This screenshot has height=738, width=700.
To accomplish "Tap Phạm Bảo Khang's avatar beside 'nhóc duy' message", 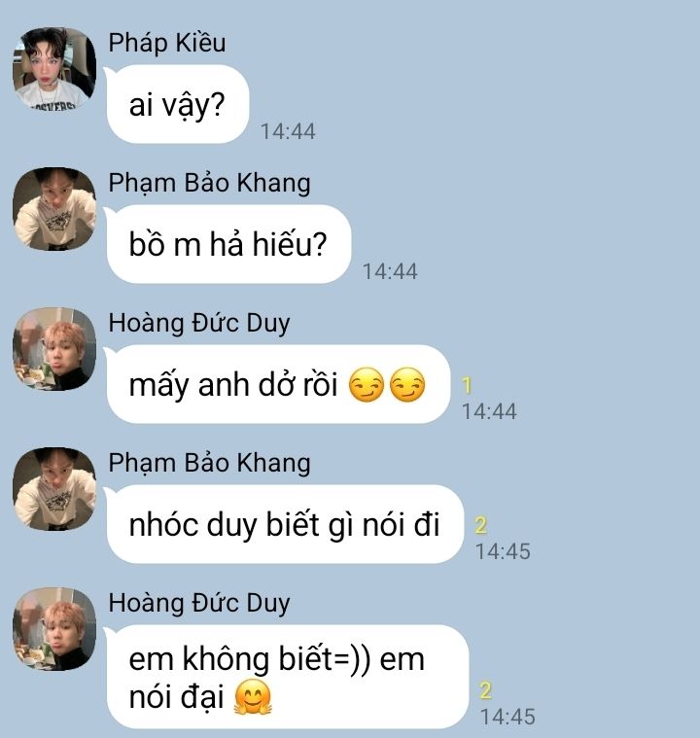I will tap(54, 488).
